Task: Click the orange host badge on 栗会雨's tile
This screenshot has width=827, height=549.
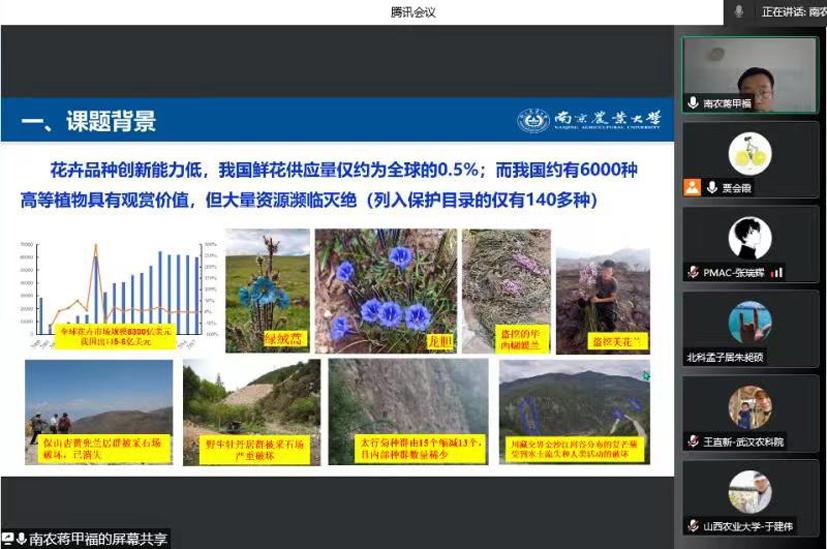Action: click(692, 187)
